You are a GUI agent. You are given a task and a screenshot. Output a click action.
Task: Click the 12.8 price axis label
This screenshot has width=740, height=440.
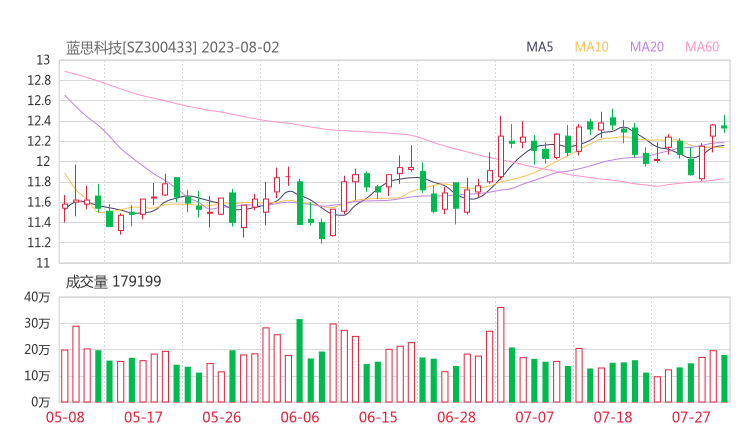39,80
